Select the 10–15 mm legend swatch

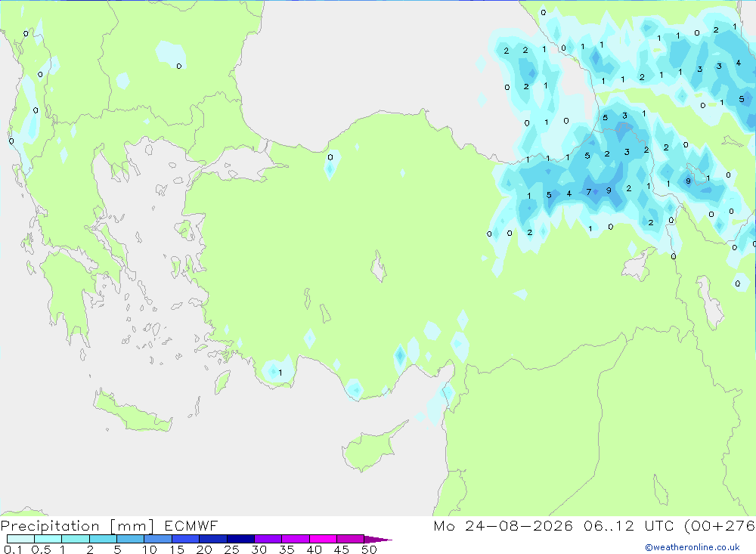tap(158, 539)
